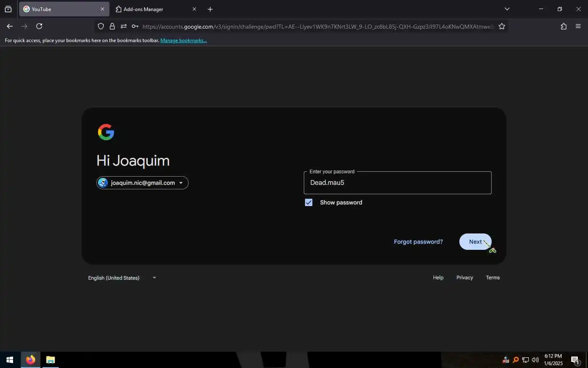Close the YouTube tab
This screenshot has height=368, width=588.
102,9
